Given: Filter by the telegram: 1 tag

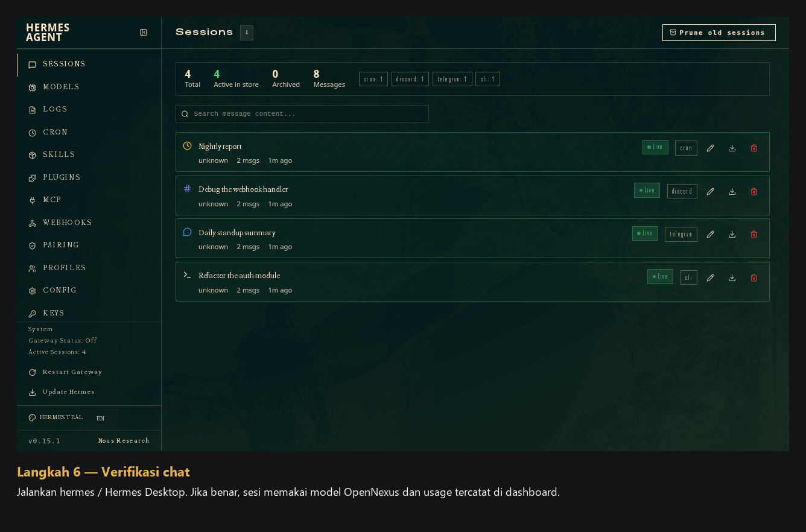Looking at the screenshot, I should pyautogui.click(x=452, y=79).
